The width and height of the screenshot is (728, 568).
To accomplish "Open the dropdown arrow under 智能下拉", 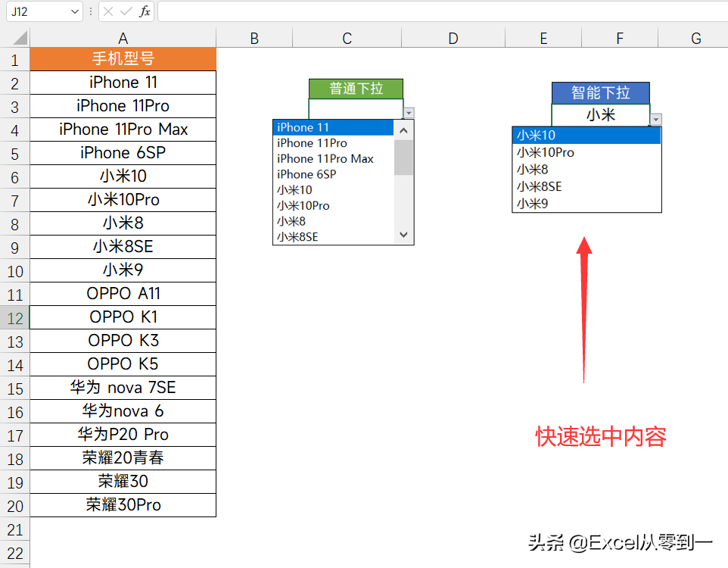I will [x=655, y=120].
